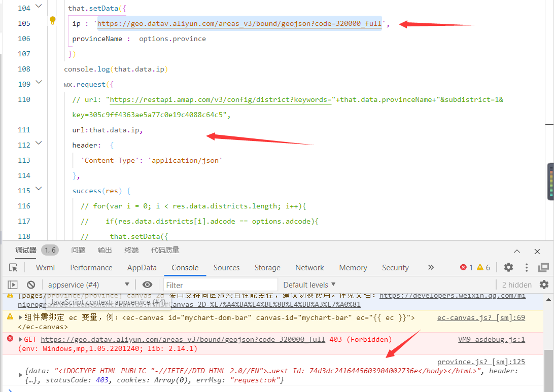Image resolution: width=554 pixels, height=392 pixels.
Task: Open DevTools settings gear in tab bar
Action: tap(508, 267)
